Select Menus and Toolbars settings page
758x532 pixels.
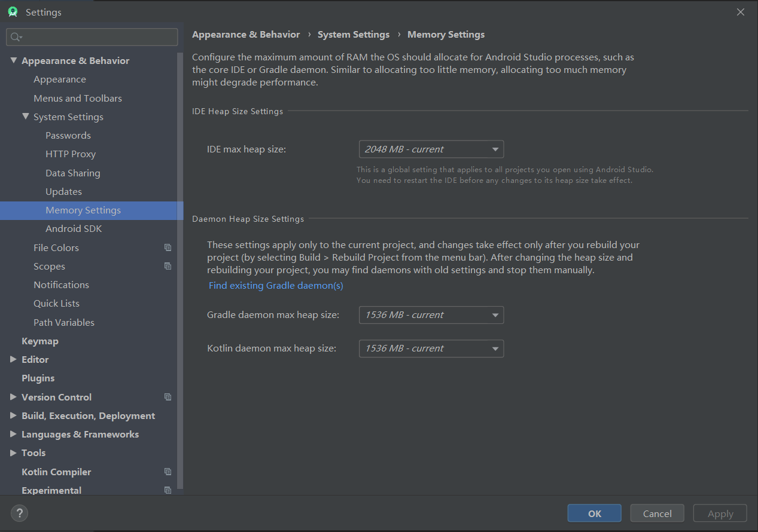(78, 98)
